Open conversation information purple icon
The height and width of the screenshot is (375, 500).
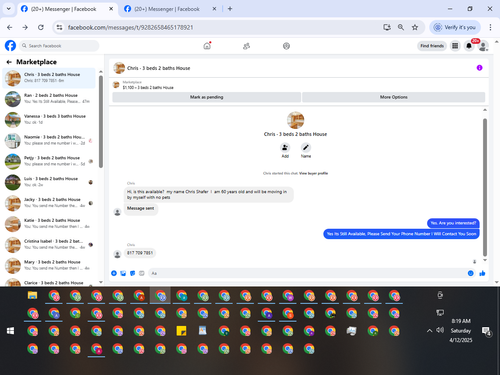pyautogui.click(x=479, y=68)
